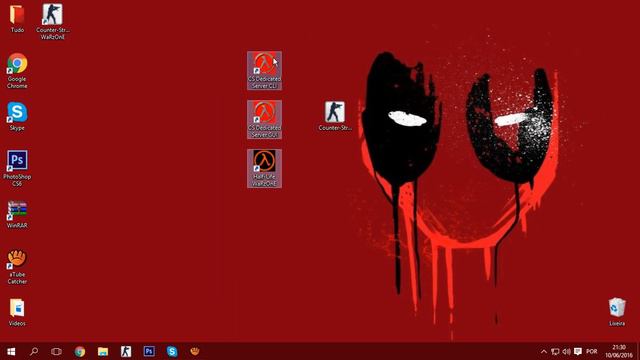The image size is (640, 360).
Task: Select the Lixeira recycle bin icon
Action: pos(617,312)
